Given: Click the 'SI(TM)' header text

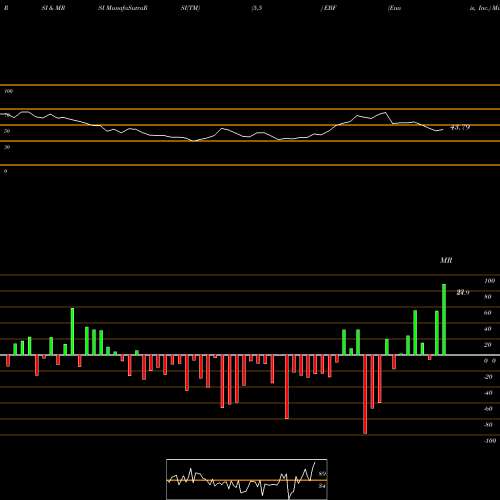Looking at the screenshot, I should click(190, 8).
